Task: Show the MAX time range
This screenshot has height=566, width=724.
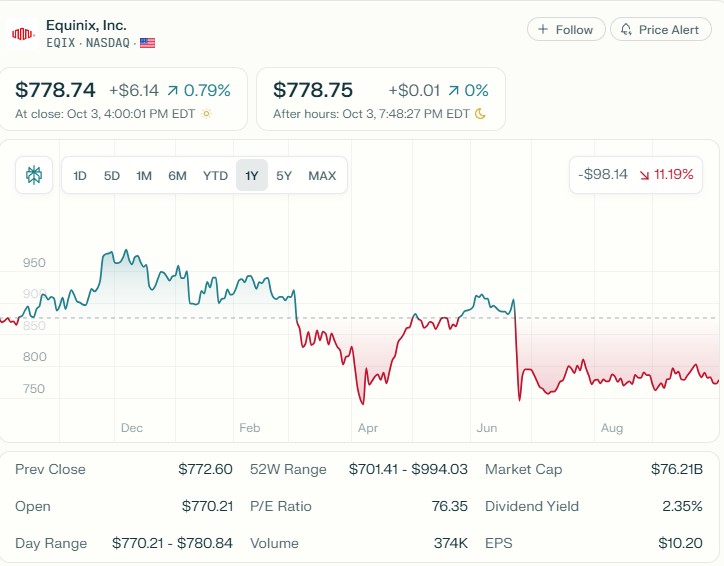Action: point(322,176)
